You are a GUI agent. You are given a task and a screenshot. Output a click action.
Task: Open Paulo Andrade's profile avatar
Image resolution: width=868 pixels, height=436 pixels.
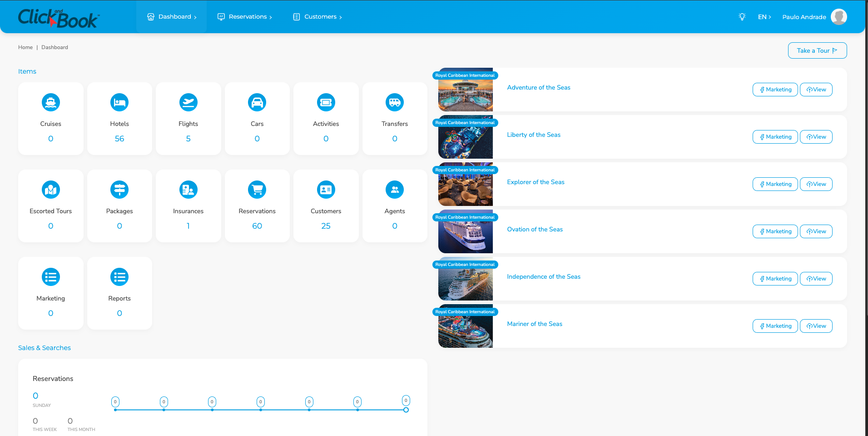pos(838,17)
